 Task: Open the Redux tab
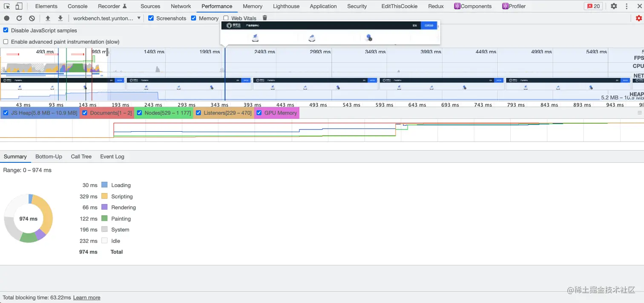[436, 6]
